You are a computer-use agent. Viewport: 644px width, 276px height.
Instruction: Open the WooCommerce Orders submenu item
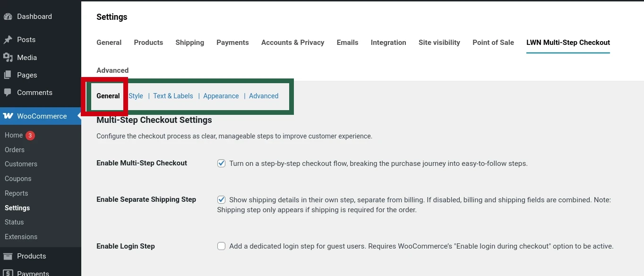tap(15, 150)
